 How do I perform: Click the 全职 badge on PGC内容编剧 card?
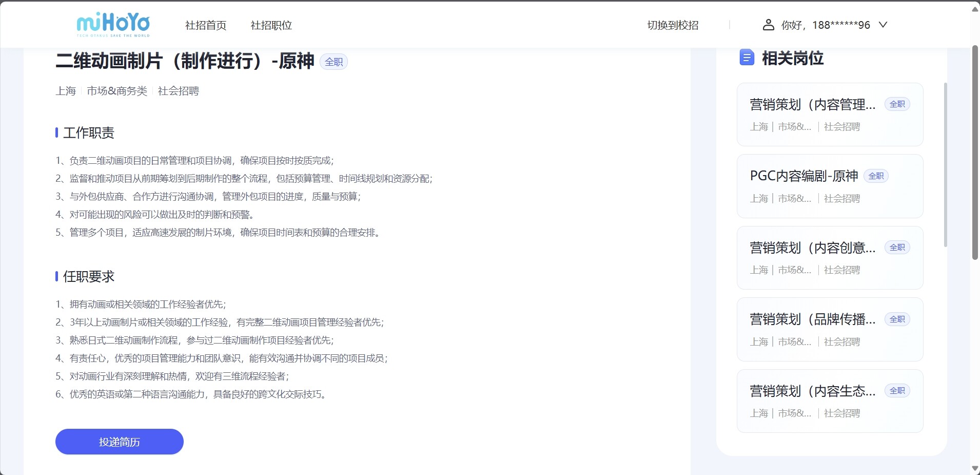(x=876, y=176)
